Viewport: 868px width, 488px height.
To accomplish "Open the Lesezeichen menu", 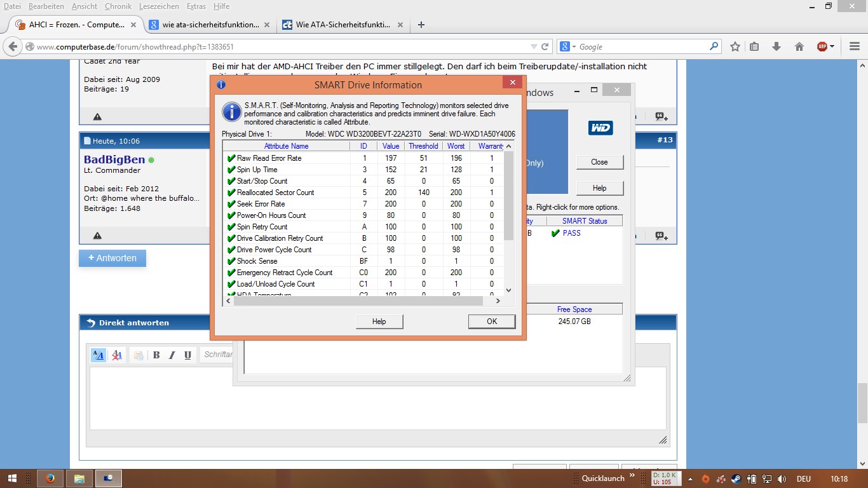I will (159, 6).
